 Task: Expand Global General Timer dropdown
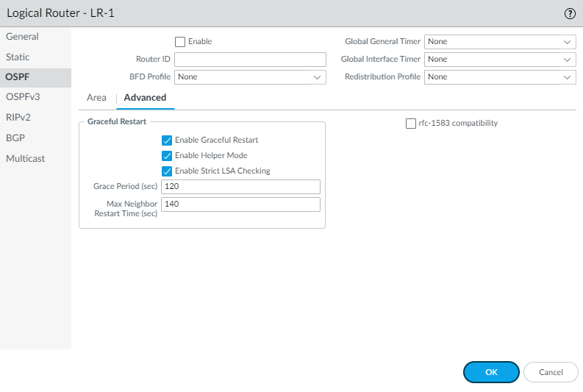coord(500,42)
